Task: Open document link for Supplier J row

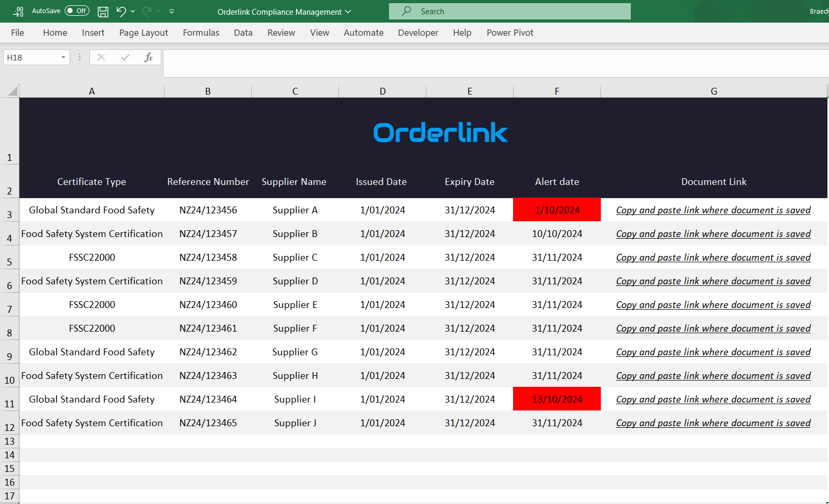Action: 713,423
